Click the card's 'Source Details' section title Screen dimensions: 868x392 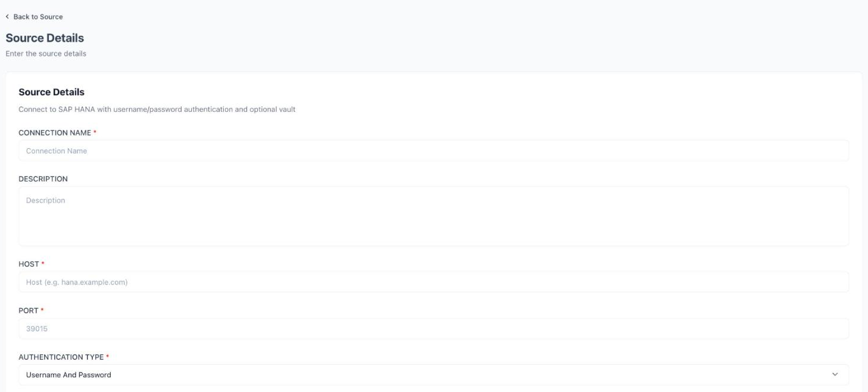(51, 92)
